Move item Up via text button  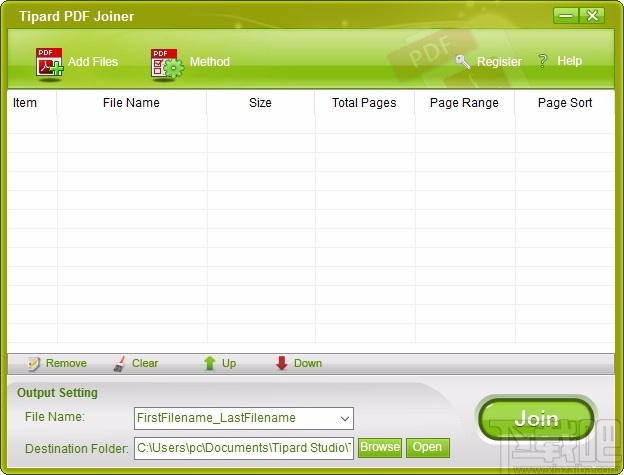pos(229,364)
